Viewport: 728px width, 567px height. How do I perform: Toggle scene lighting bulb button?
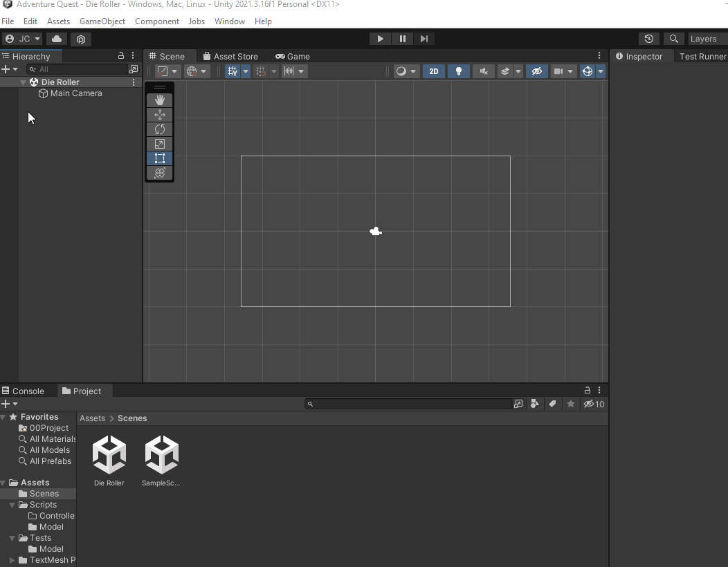click(459, 71)
